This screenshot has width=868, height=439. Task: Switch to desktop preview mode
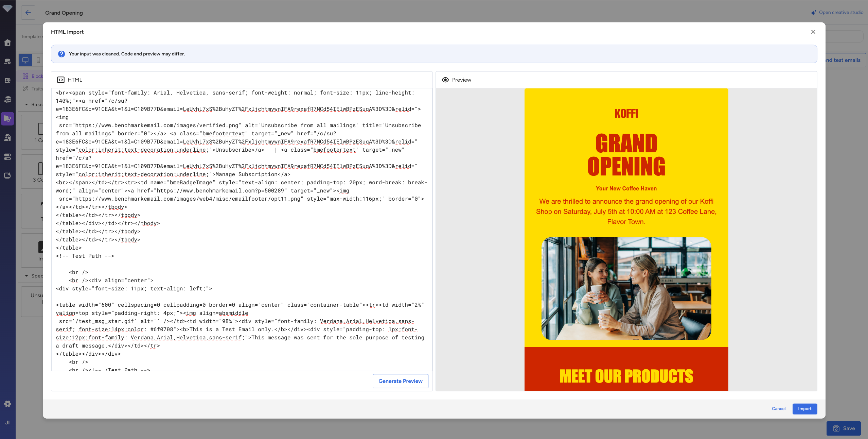click(x=25, y=60)
